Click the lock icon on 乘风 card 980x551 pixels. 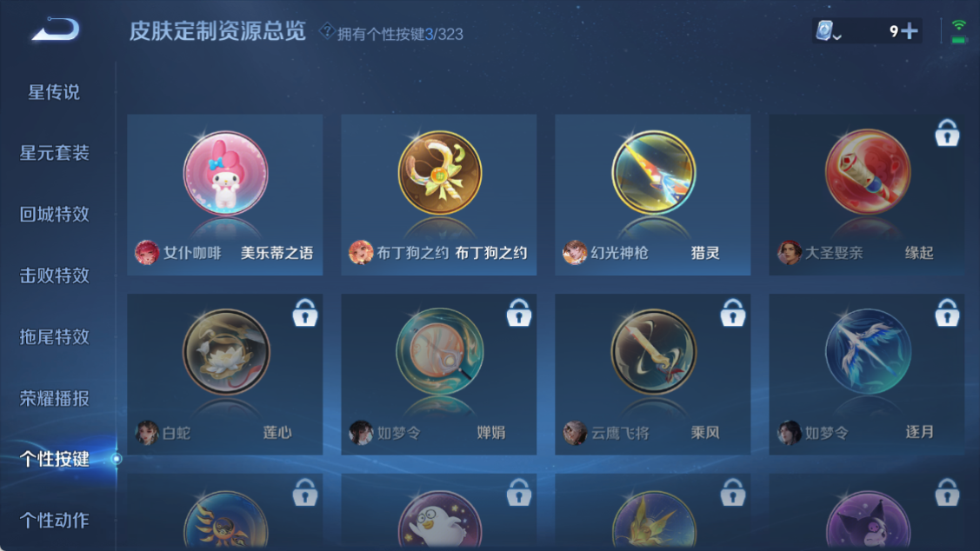tap(732, 312)
